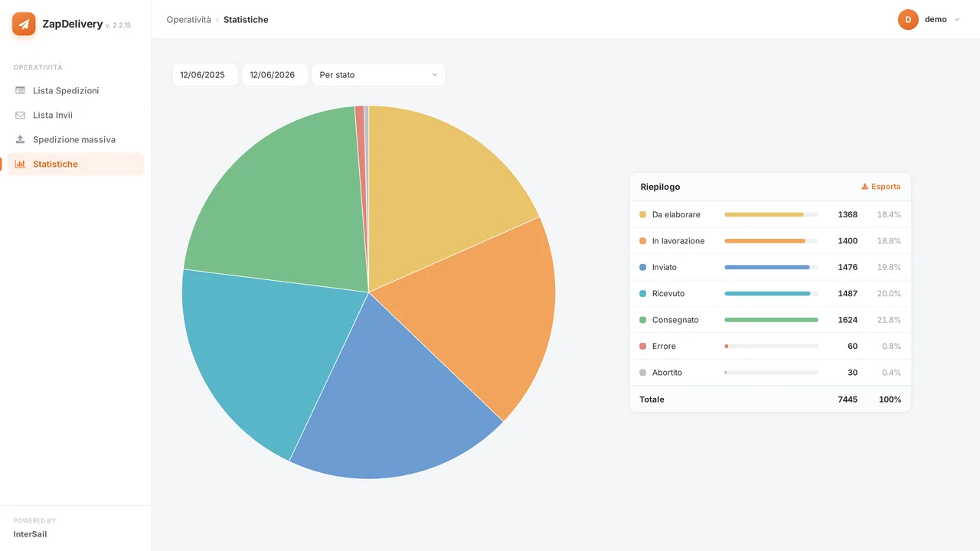Click the Lista Invii envelope icon
The width and height of the screenshot is (980, 551).
(x=20, y=115)
